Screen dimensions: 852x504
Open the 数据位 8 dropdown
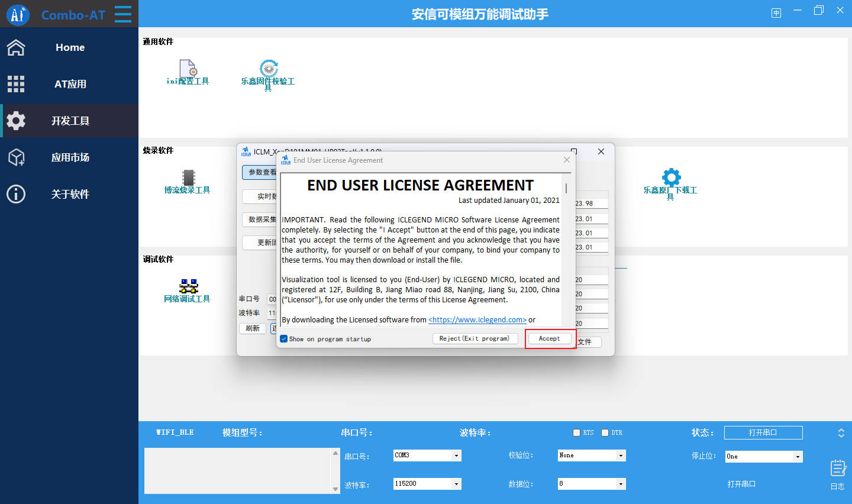point(592,484)
